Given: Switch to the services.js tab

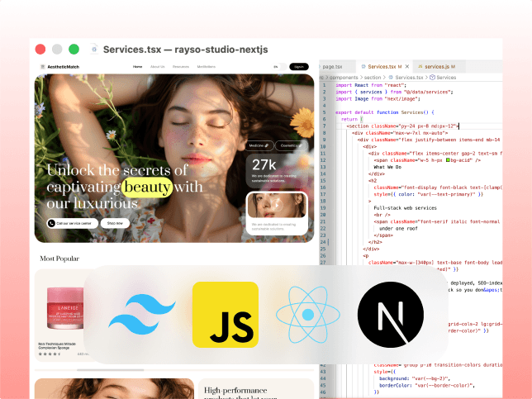Looking at the screenshot, I should click(439, 66).
